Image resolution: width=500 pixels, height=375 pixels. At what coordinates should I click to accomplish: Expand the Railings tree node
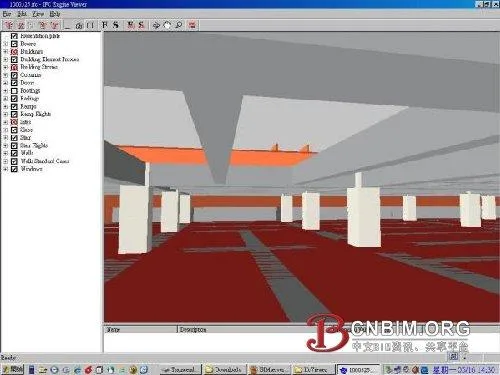pos(6,99)
